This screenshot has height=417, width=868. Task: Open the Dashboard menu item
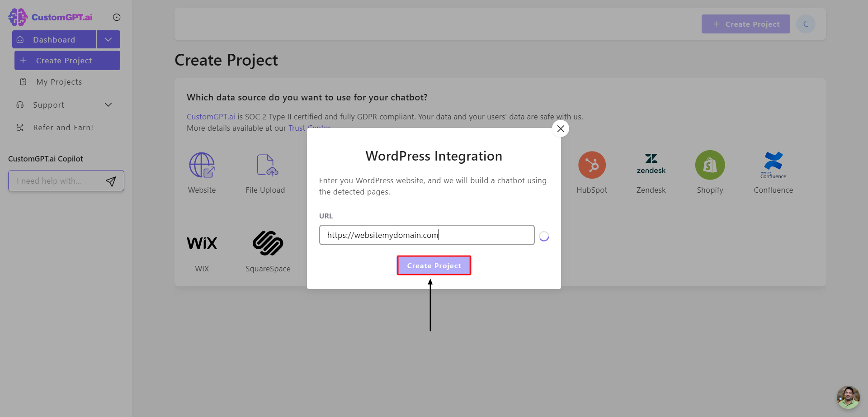[x=54, y=39]
